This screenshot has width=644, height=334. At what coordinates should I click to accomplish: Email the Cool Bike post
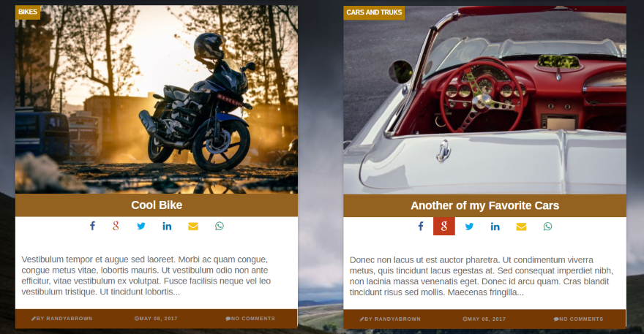(x=193, y=226)
